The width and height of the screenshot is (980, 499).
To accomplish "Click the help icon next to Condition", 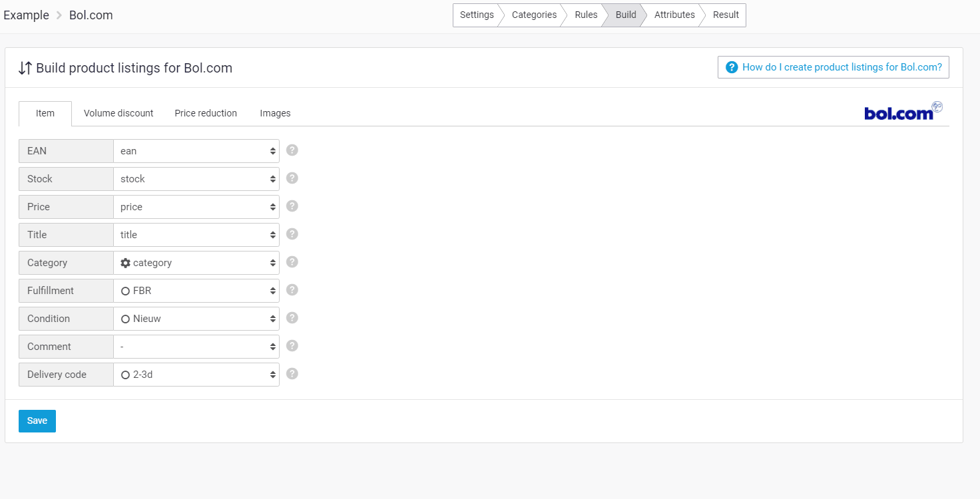I will click(292, 318).
